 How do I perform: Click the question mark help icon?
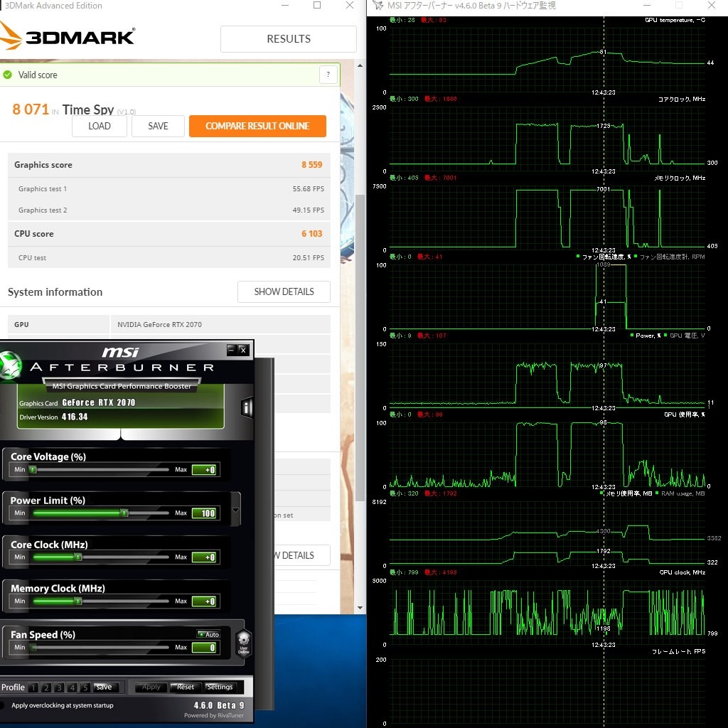pyautogui.click(x=328, y=75)
